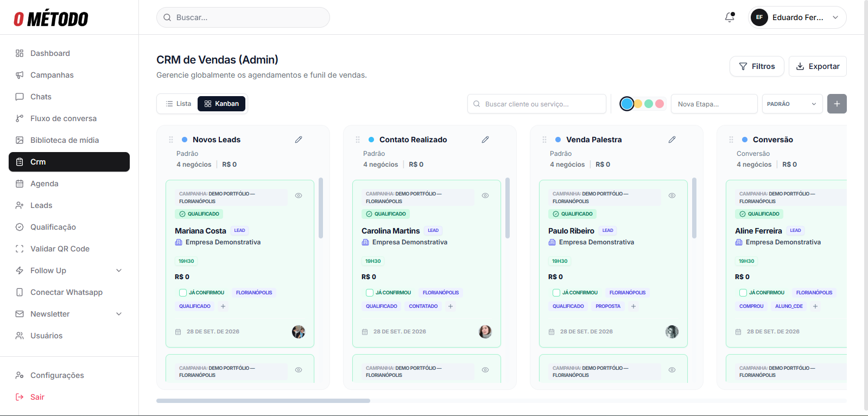The height and width of the screenshot is (416, 868).
Task: Expand the Follow Up submenu
Action: coord(69,270)
